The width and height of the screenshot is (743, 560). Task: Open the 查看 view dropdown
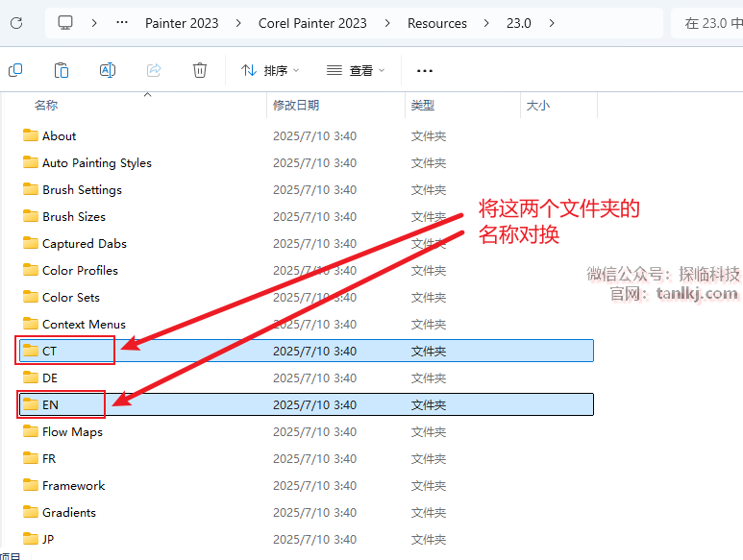click(x=356, y=70)
